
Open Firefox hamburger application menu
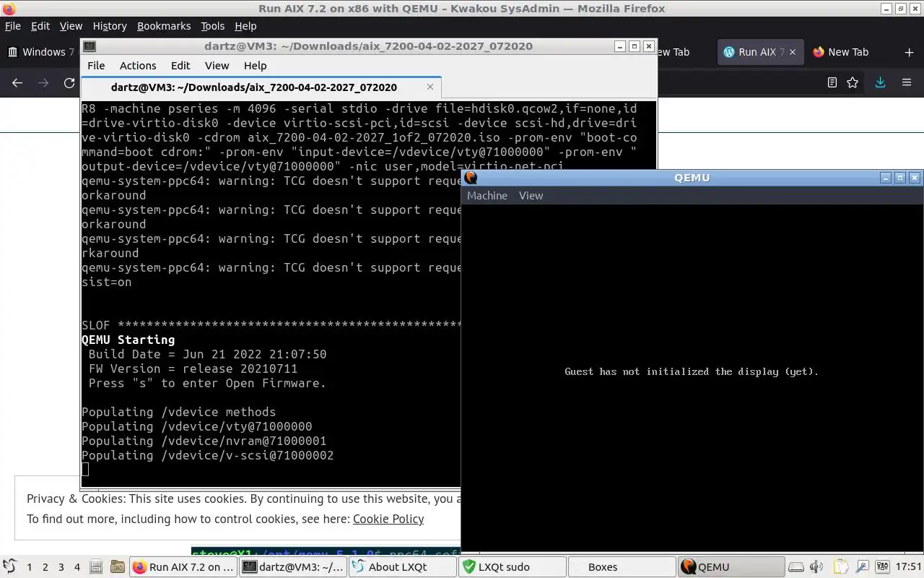[907, 82]
